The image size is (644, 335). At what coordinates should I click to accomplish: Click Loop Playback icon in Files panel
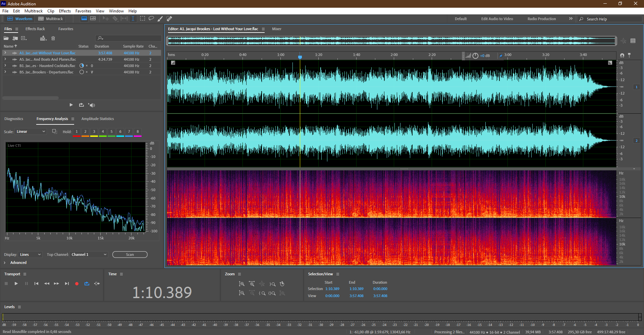click(81, 105)
